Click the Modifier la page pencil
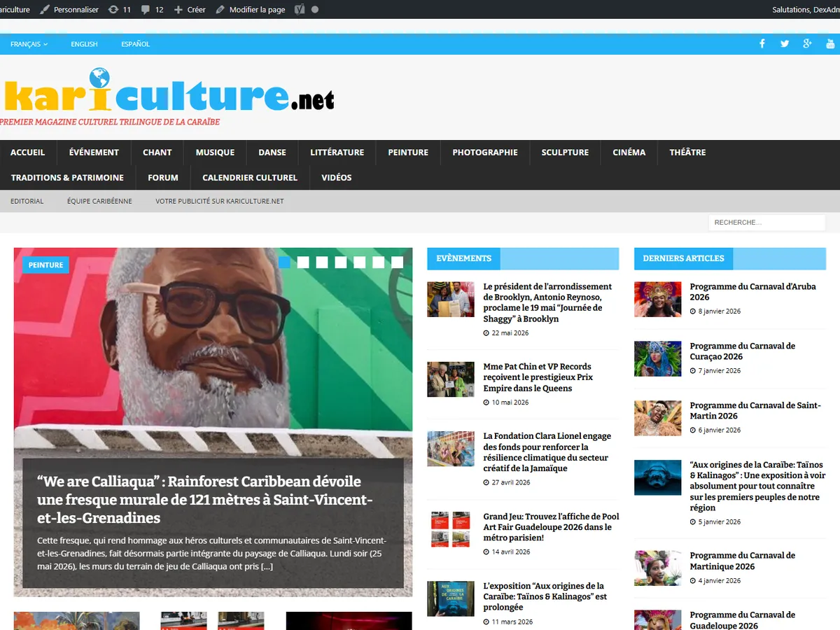The image size is (840, 630). (220, 10)
